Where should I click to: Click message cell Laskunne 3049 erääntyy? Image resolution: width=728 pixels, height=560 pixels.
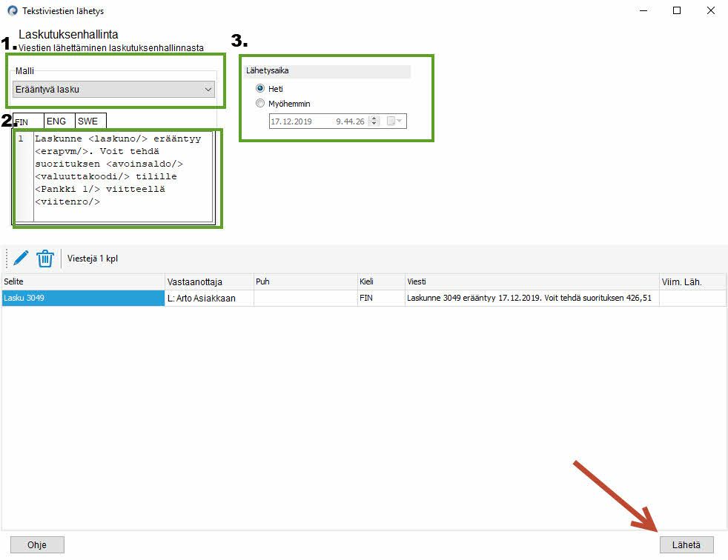pyautogui.click(x=532, y=298)
